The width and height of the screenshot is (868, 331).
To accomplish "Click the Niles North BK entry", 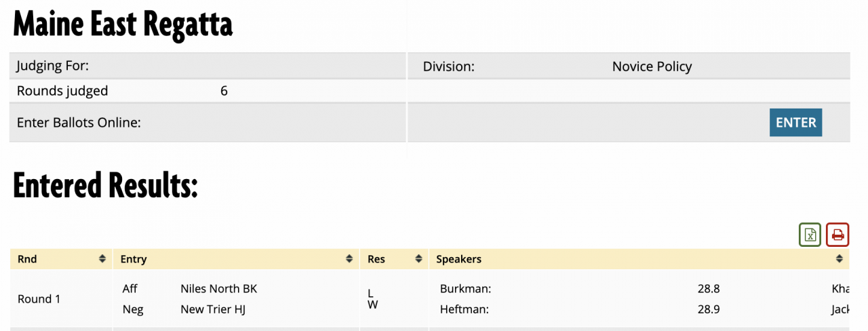I will (218, 289).
